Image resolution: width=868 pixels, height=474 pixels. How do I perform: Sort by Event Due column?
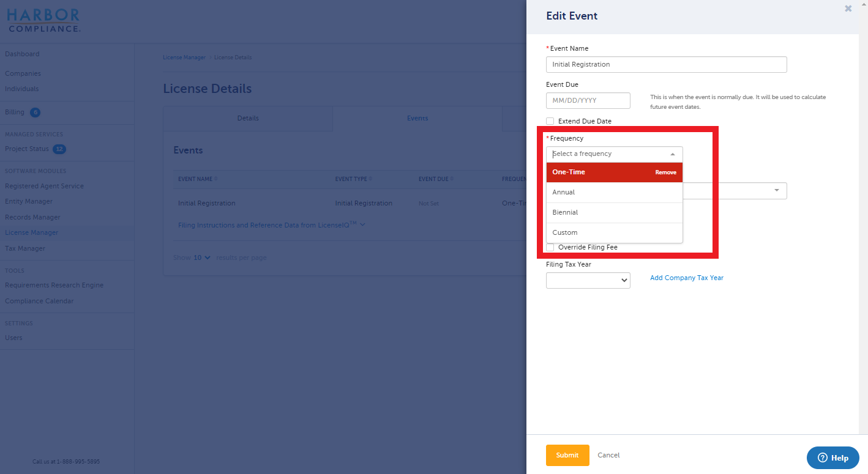tap(435, 179)
